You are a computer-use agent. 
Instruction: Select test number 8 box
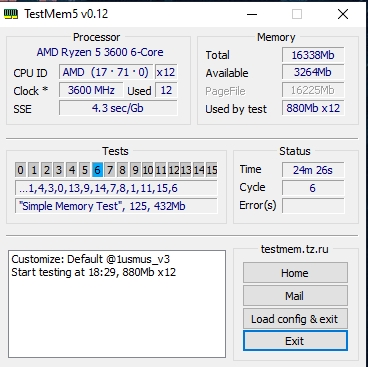[x=122, y=170]
